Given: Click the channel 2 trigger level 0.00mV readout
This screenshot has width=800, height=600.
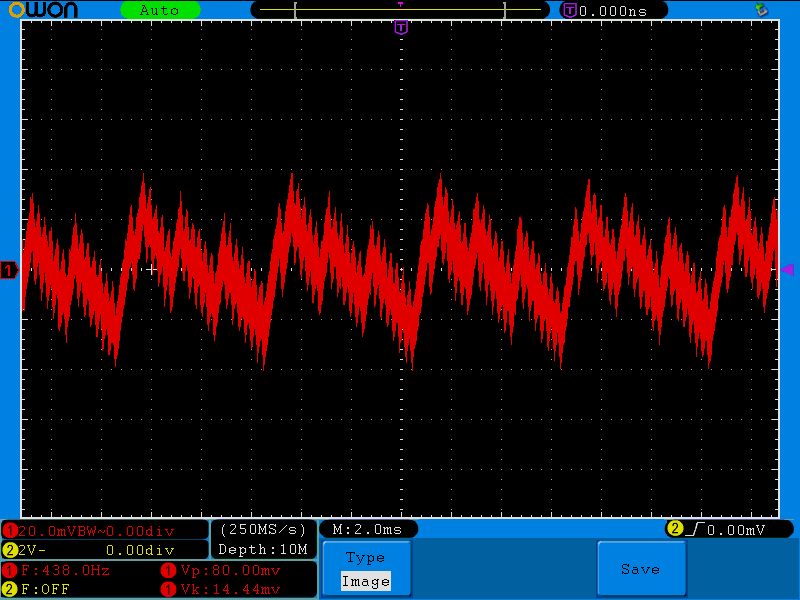Looking at the screenshot, I should click(x=736, y=530).
